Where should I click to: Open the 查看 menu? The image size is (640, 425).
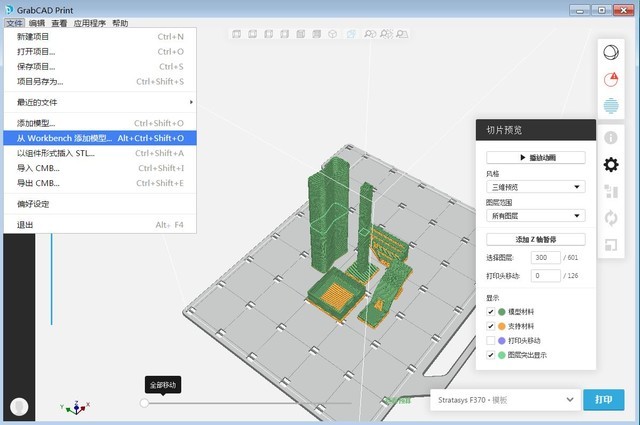(59, 23)
